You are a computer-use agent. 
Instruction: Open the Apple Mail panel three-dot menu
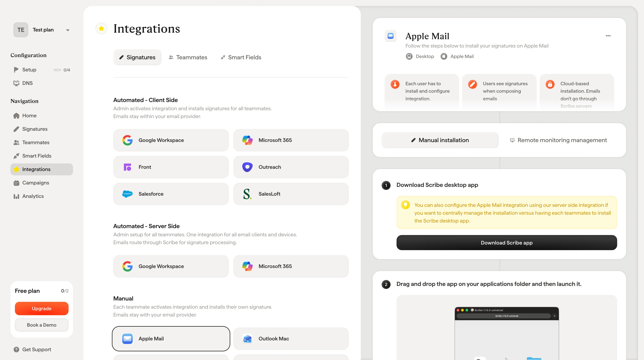pyautogui.click(x=608, y=36)
